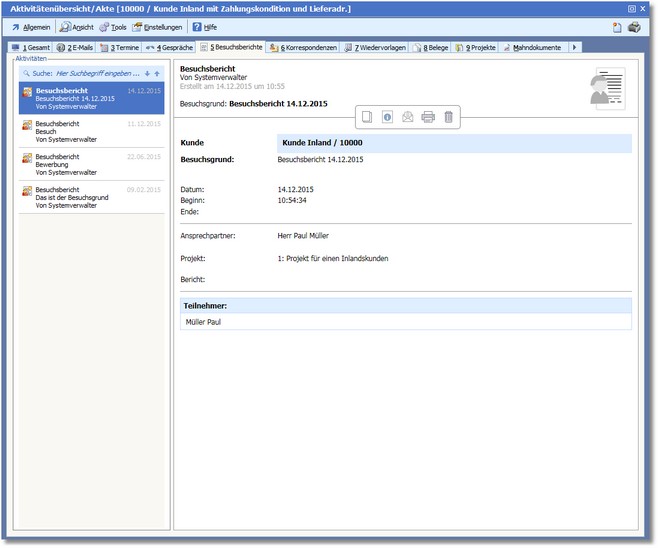Select the Besuchsbericht dated 09.02.2015
The height and width of the screenshot is (548, 658).
click(90, 197)
